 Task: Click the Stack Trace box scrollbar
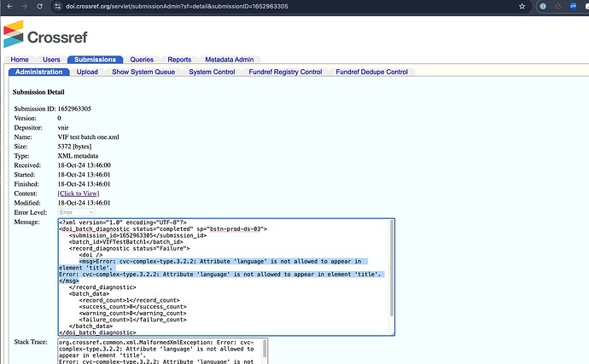pos(265,349)
